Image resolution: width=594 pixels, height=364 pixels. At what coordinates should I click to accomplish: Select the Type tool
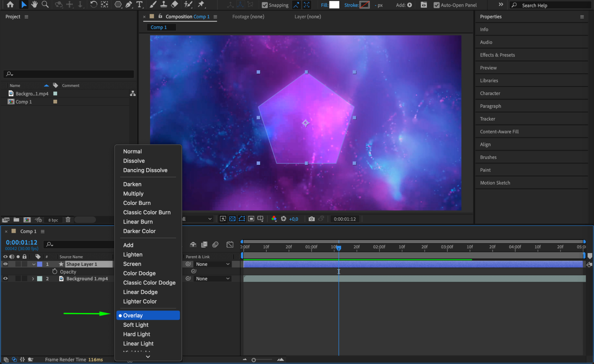(139, 4)
